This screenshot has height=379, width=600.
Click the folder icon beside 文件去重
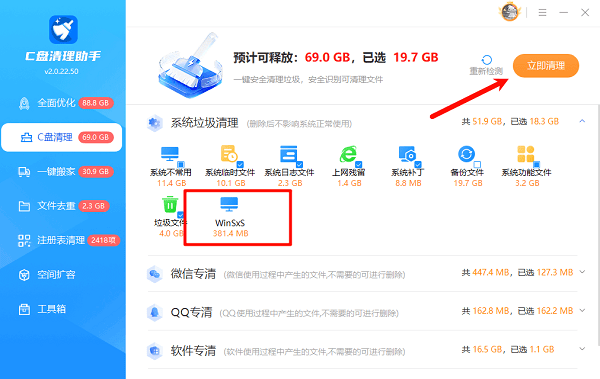(x=24, y=206)
